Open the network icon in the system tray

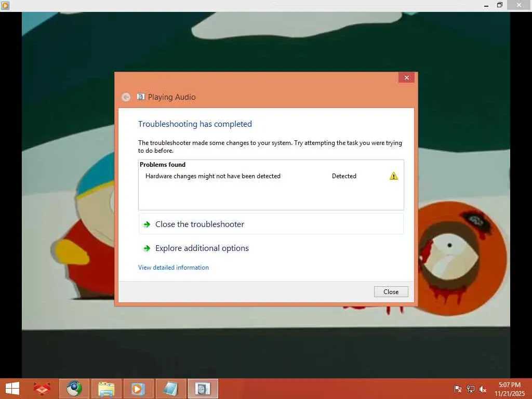click(x=470, y=389)
